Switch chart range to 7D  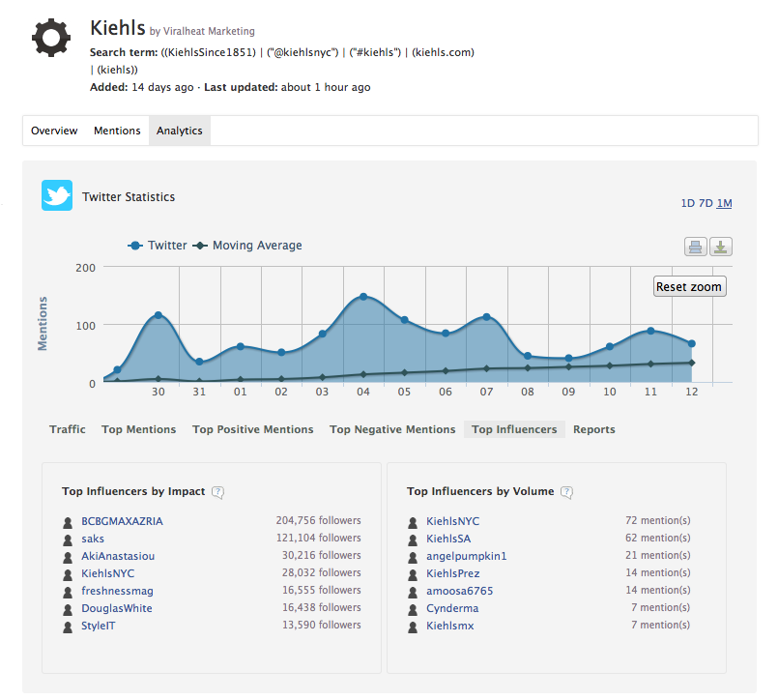(x=706, y=203)
